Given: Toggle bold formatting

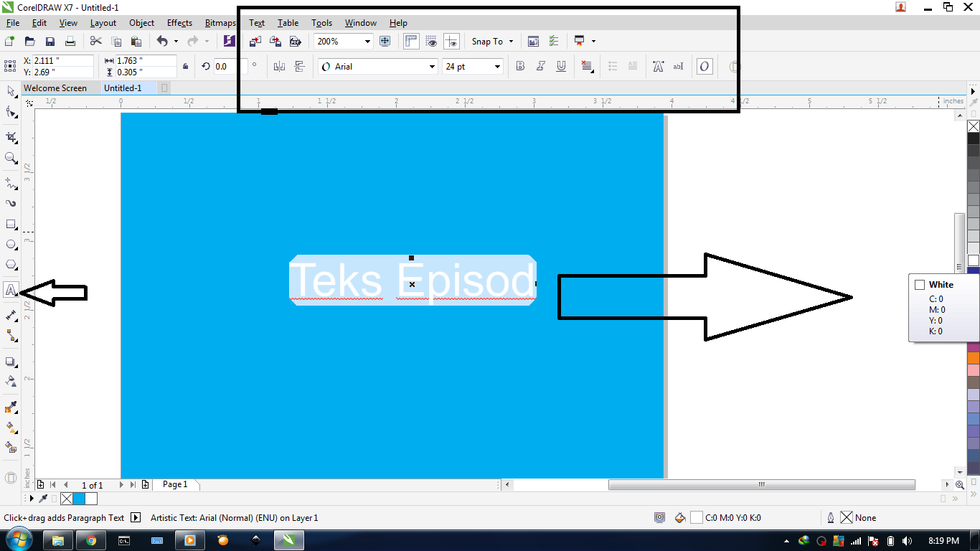Looking at the screenshot, I should pos(521,67).
